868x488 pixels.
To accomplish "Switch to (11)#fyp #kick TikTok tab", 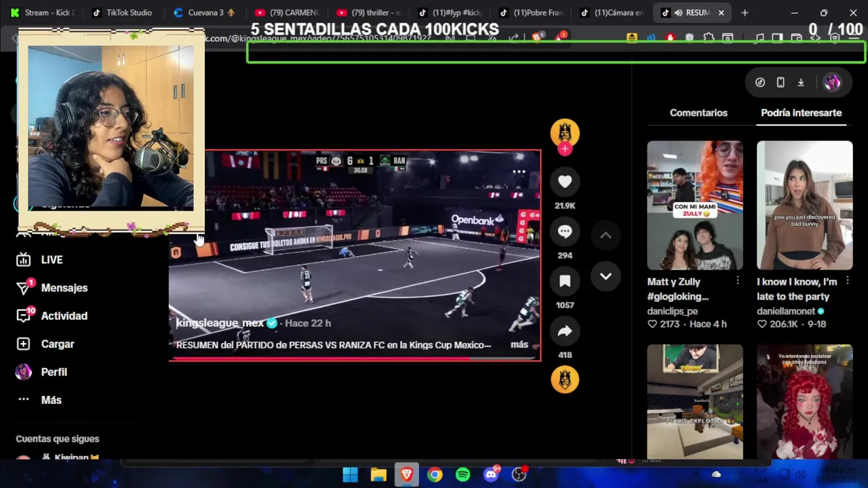I will pyautogui.click(x=449, y=12).
